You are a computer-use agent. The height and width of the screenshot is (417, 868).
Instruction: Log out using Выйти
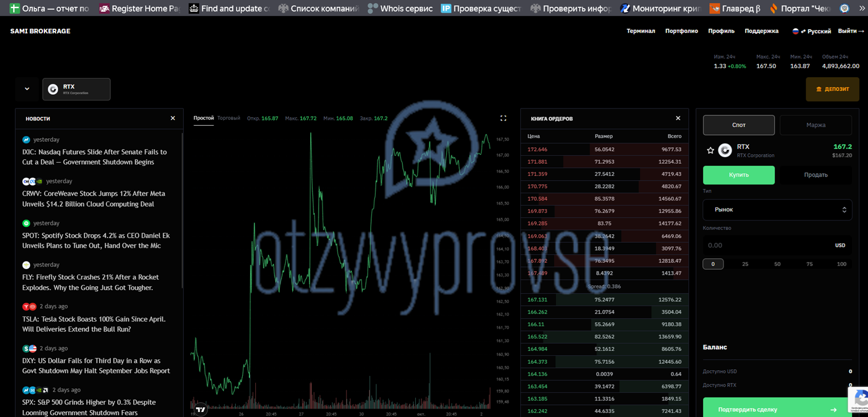click(x=851, y=31)
